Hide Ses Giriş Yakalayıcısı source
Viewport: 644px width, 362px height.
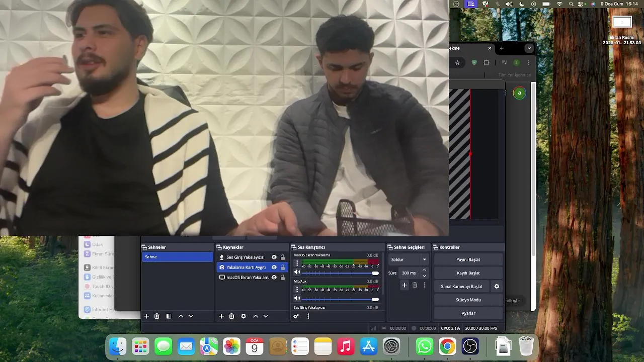274,257
